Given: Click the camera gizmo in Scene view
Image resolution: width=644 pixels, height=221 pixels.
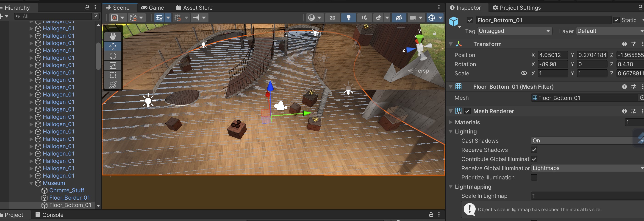Looking at the screenshot, I should [x=280, y=106].
